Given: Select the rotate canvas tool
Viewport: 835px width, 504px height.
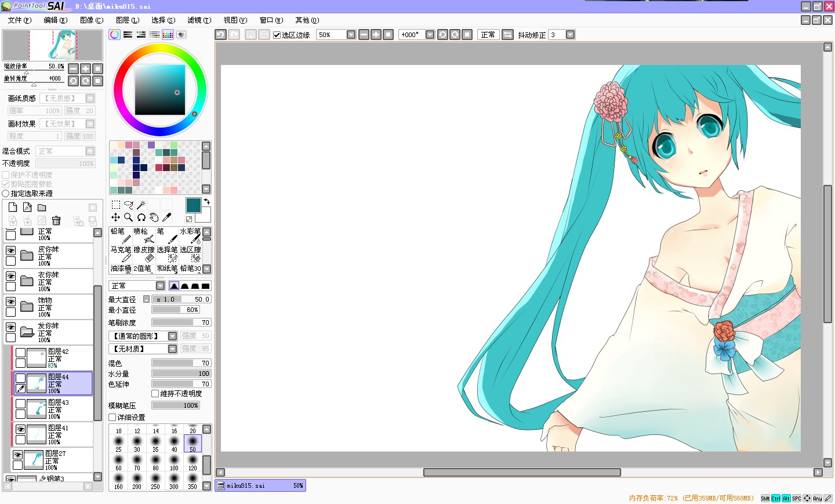Looking at the screenshot, I should tap(141, 217).
